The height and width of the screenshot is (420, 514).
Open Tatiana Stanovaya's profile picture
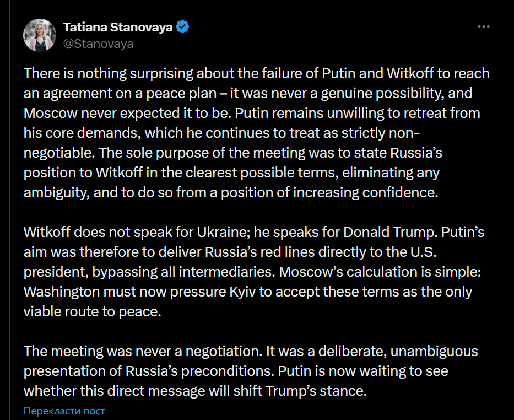pos(39,35)
